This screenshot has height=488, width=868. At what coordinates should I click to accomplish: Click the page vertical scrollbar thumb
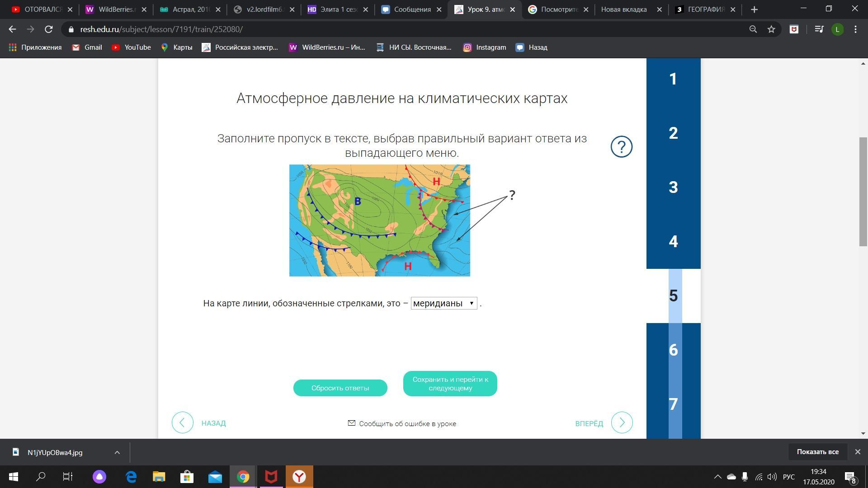coord(863,192)
